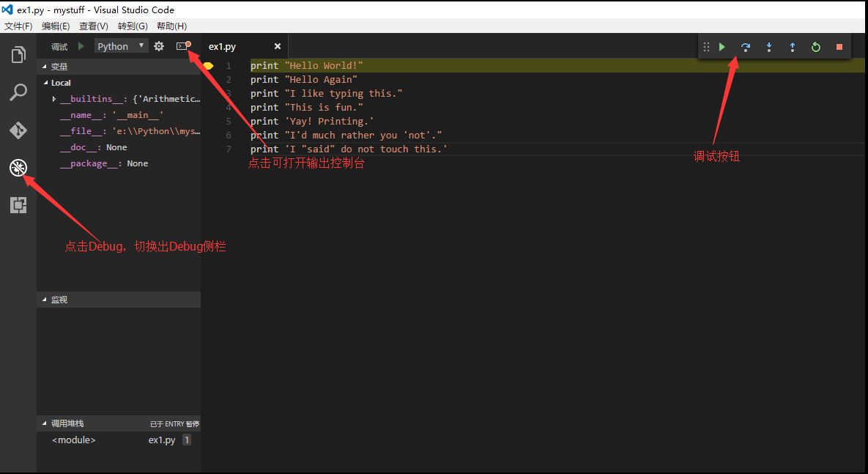The height and width of the screenshot is (474, 868).
Task: Select the __name__ variable row
Action: pos(119,115)
